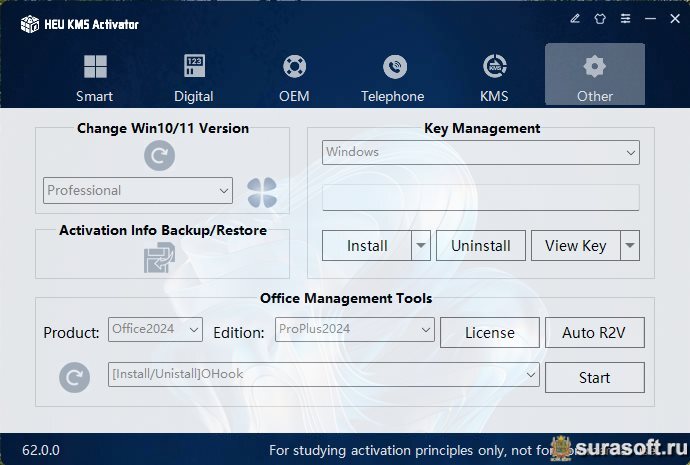Click the four-leaf clover icon

tap(262, 192)
